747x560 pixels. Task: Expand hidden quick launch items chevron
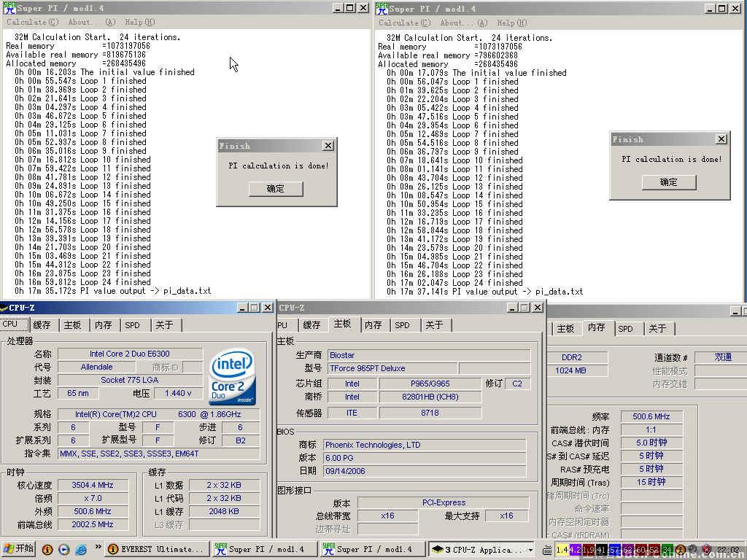coord(98,547)
